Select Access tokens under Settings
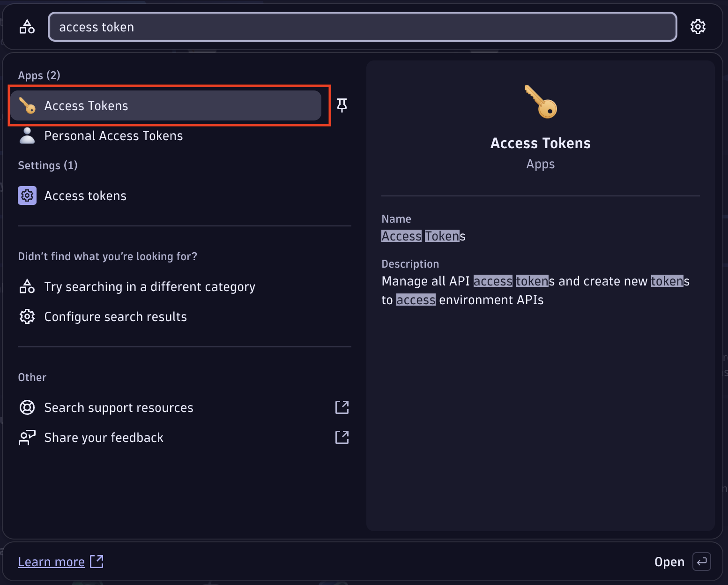The image size is (728, 585). tap(85, 195)
